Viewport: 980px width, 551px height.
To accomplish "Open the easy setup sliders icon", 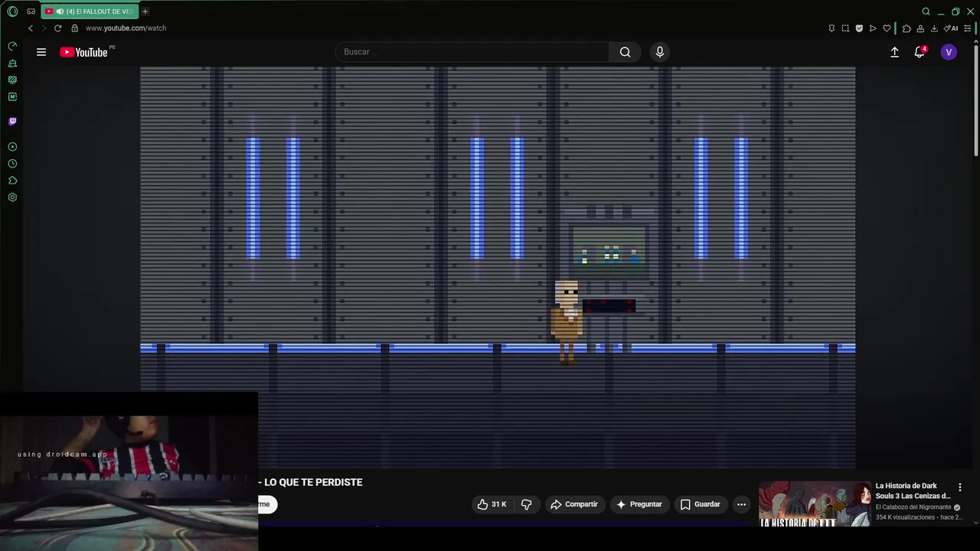I will [967, 28].
